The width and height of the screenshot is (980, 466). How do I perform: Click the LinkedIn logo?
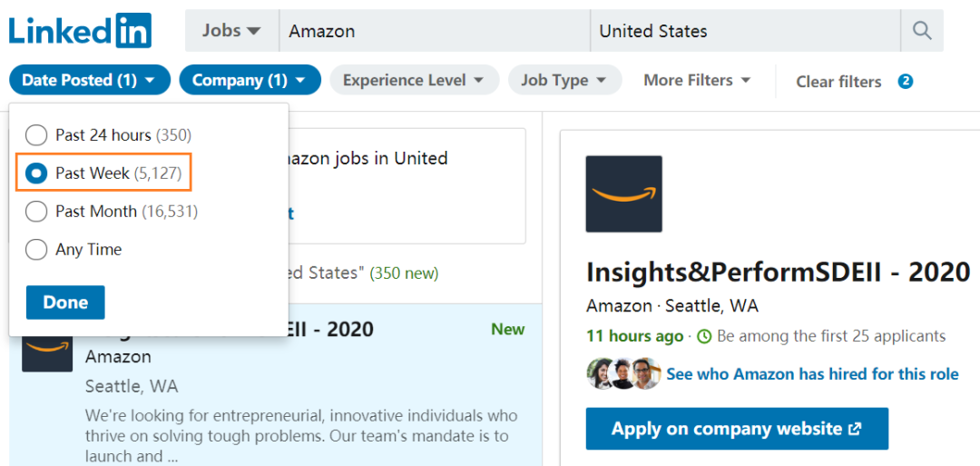(80, 31)
